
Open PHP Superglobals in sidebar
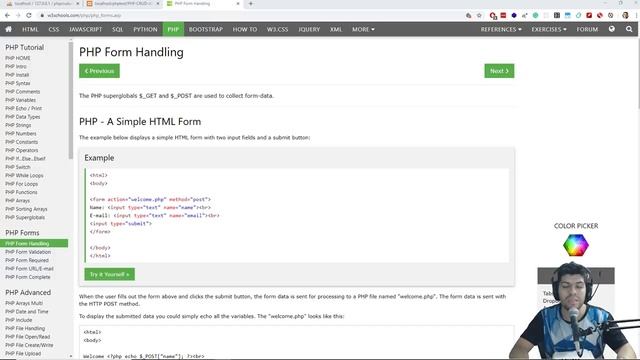click(25, 217)
